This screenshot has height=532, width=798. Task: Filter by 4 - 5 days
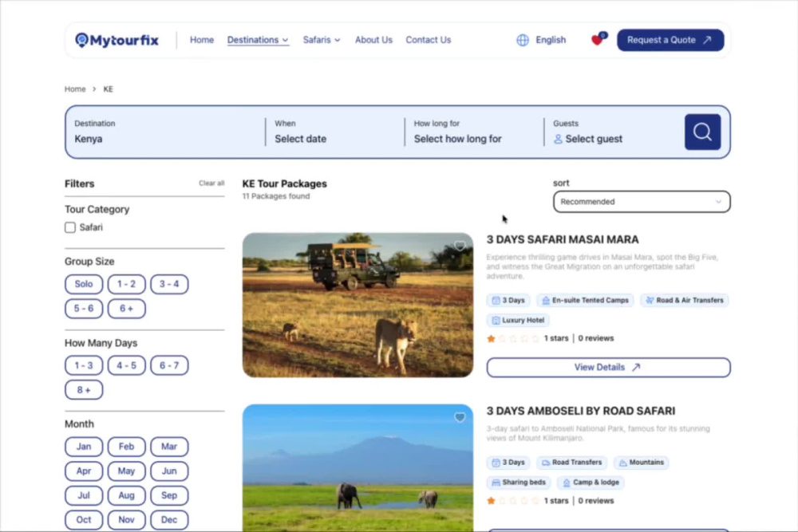126,365
